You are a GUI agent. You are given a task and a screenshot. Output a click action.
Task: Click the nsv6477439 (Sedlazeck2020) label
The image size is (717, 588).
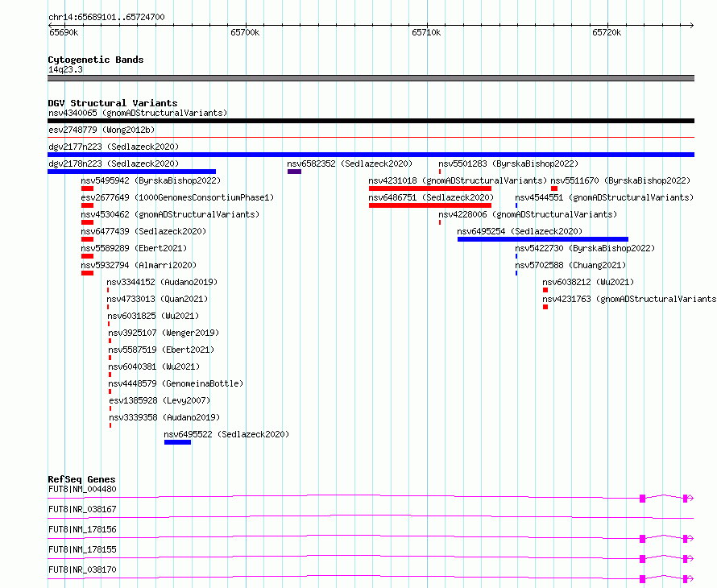(143, 231)
